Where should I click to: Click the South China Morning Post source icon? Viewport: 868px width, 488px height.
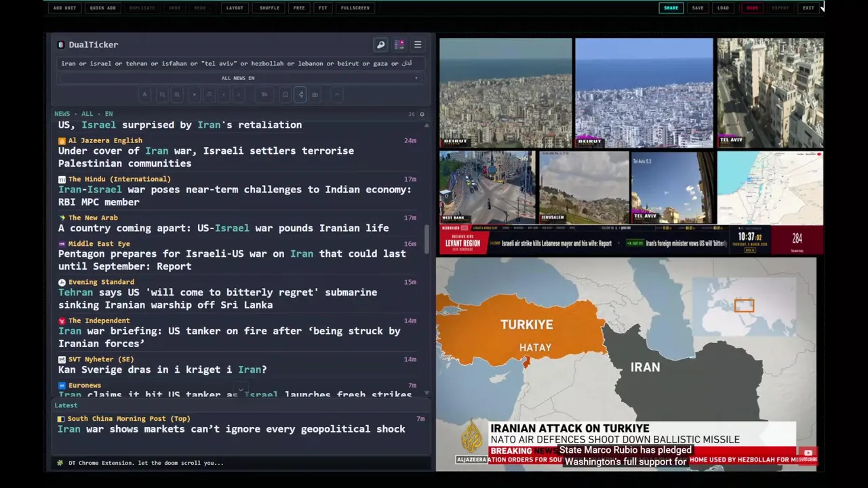[61, 420]
